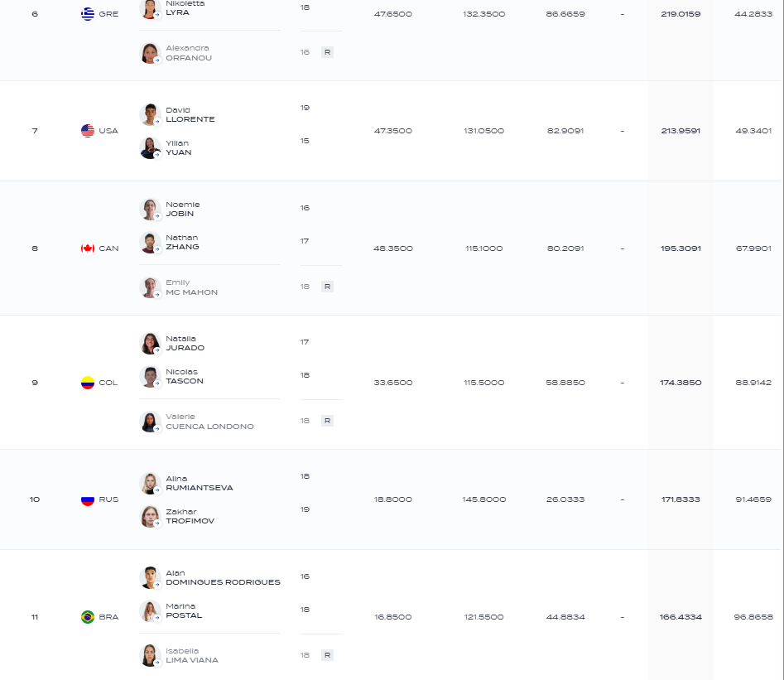Open Alina Rumiantseva's profile
784x680 pixels.
199,484
